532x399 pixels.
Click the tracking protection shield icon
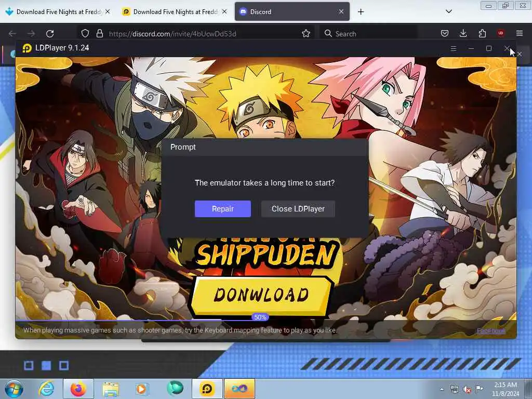tap(85, 33)
